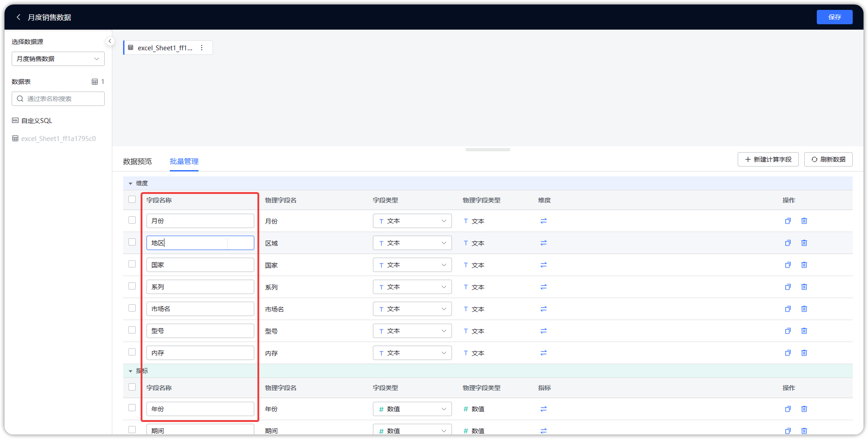Click the 保存 button

[x=834, y=17]
